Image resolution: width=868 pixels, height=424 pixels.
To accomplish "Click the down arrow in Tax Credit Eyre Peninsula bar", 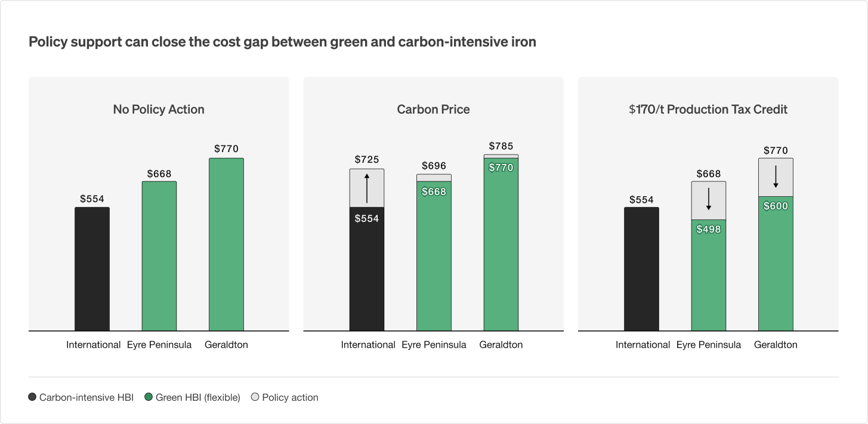I will coord(709,199).
